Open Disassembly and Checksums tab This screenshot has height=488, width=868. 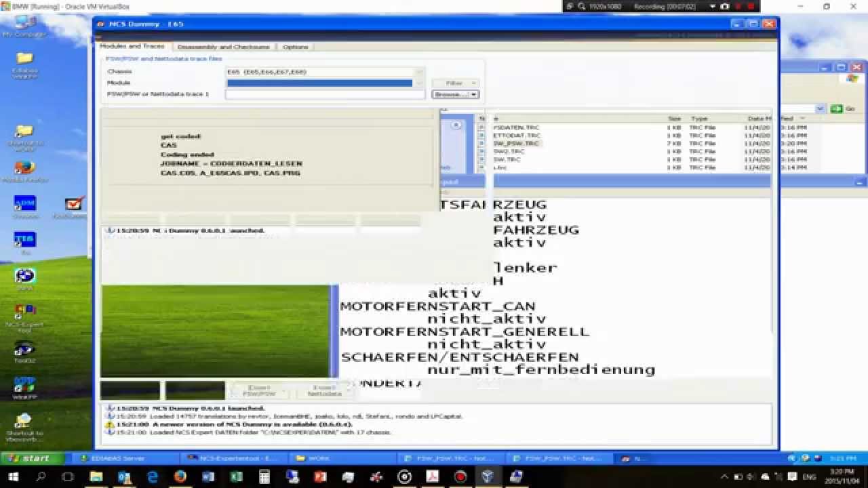pyautogui.click(x=223, y=47)
